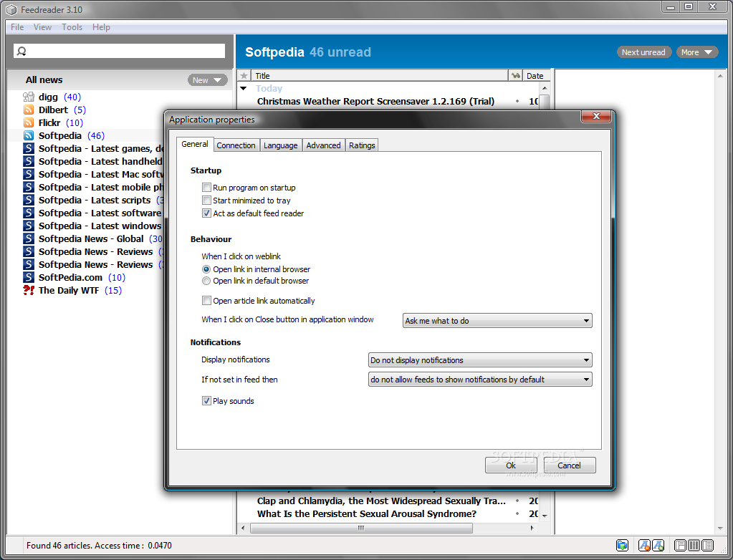
Task: Switch to the Ratings tab
Action: click(362, 145)
